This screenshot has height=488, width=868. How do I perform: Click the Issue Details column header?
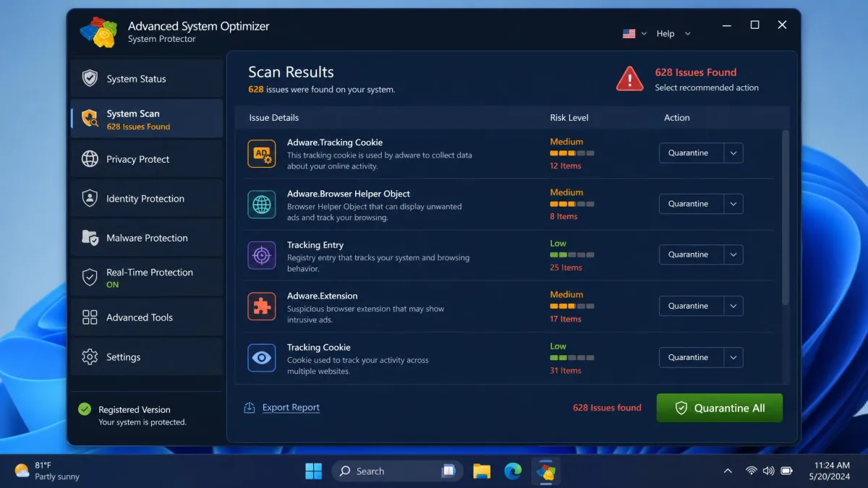273,118
